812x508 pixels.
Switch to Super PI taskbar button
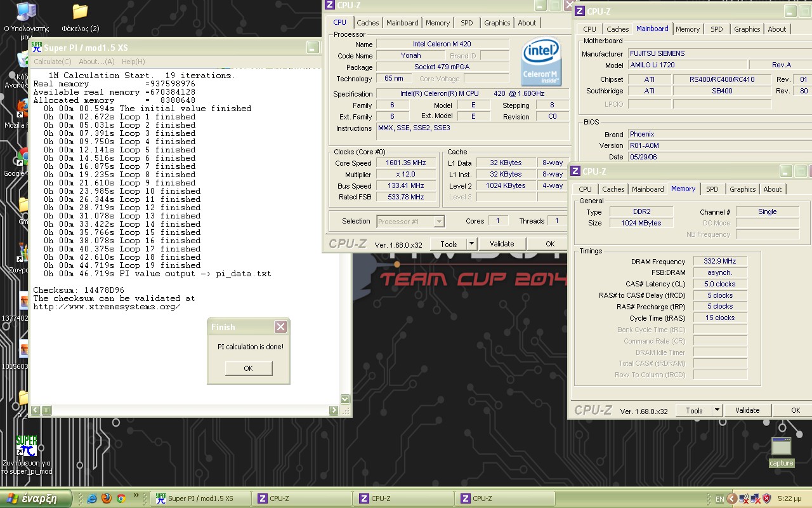[x=200, y=498]
